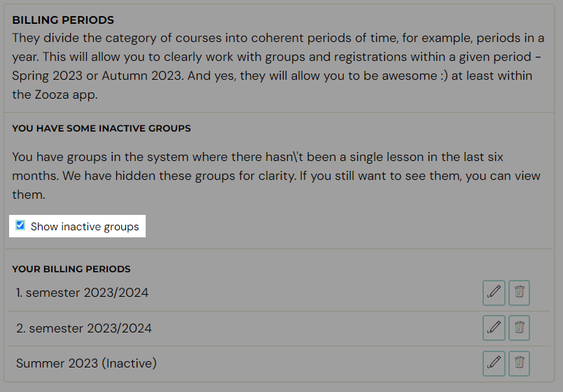Screen dimensions: 563x392
Task: Click the Summer 2023 (Inactive) entry name
Action: click(x=86, y=363)
